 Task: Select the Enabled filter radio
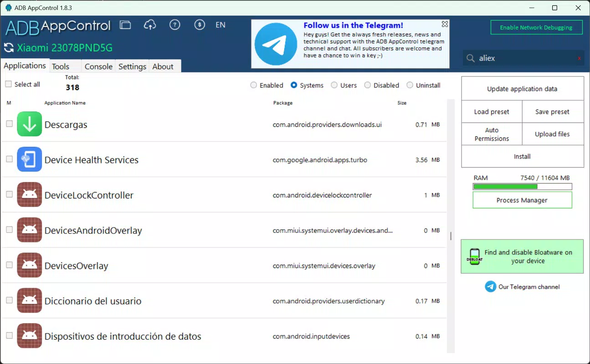(x=253, y=85)
